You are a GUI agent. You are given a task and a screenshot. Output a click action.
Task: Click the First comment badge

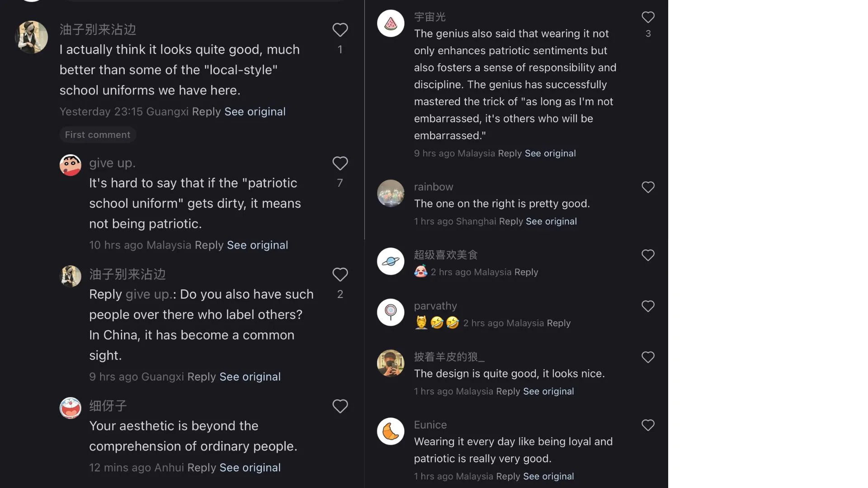tap(98, 135)
